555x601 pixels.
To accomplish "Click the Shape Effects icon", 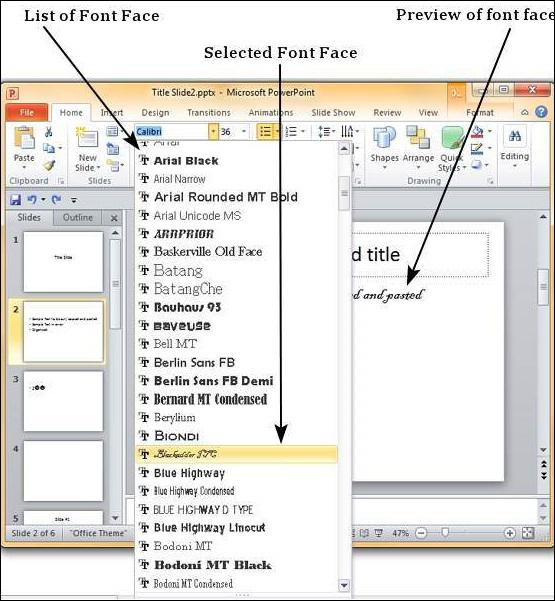I will pyautogui.click(x=476, y=165).
